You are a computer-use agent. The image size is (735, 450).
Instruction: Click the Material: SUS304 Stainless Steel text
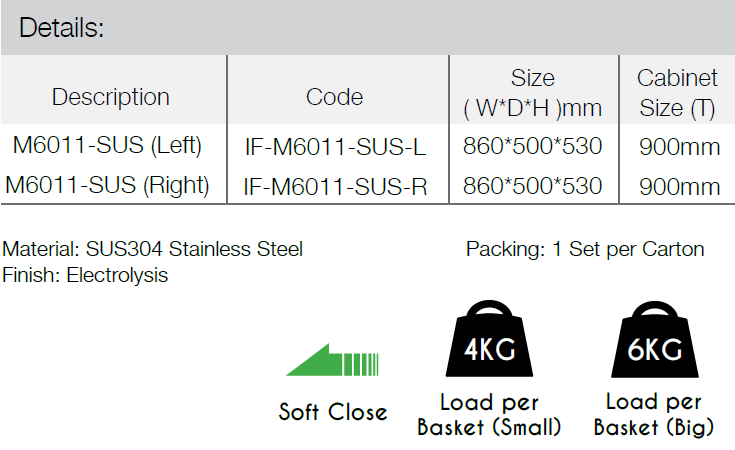pos(153,249)
